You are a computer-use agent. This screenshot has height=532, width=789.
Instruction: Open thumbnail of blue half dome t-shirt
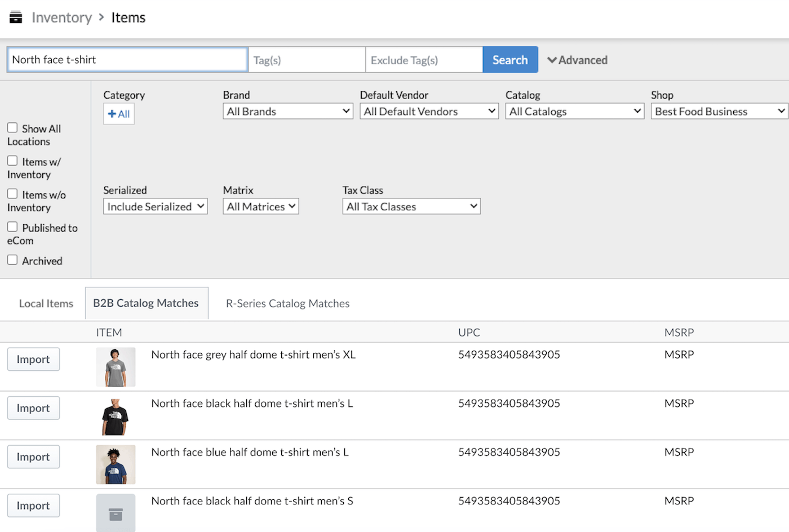tap(116, 465)
